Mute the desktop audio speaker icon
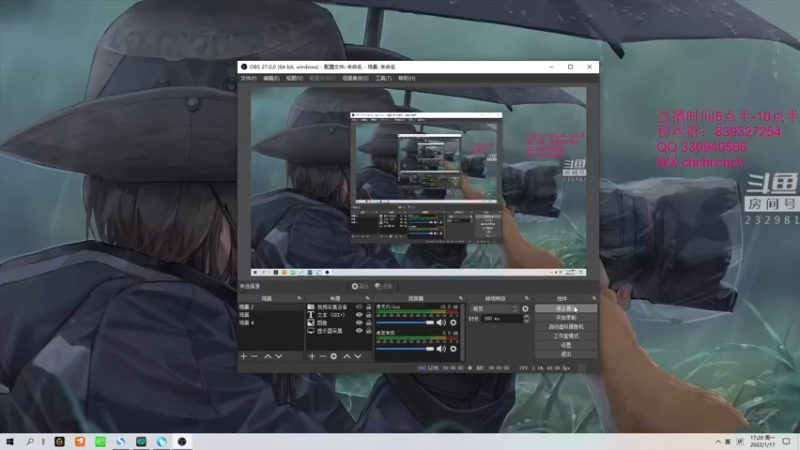 tap(441, 348)
